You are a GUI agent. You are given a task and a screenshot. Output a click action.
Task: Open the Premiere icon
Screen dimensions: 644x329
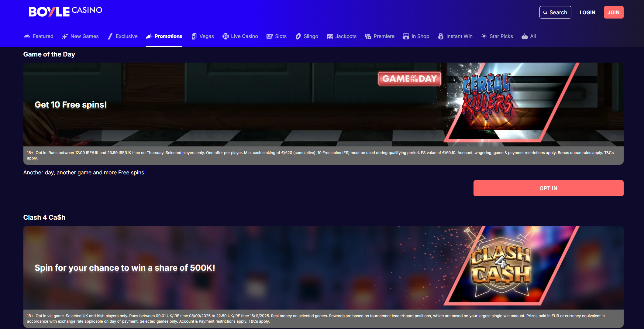368,36
